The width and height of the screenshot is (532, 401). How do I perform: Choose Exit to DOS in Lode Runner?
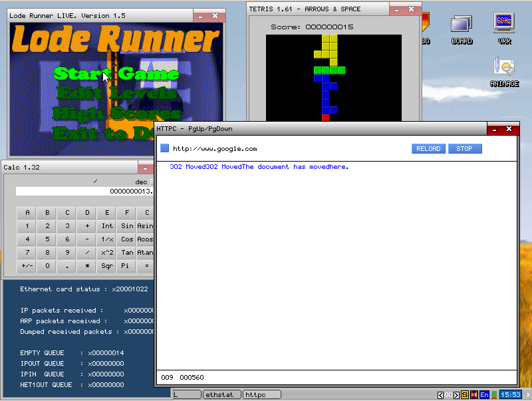104,133
